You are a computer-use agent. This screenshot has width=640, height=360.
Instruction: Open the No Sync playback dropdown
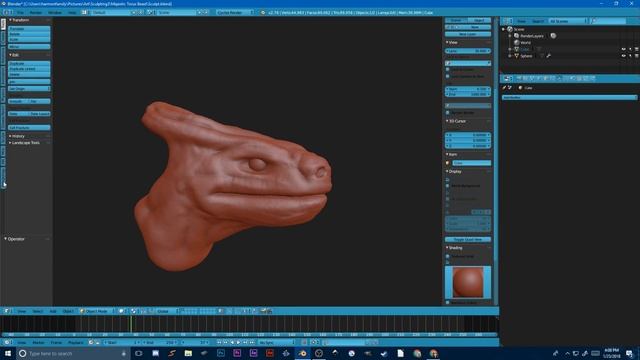click(x=276, y=342)
